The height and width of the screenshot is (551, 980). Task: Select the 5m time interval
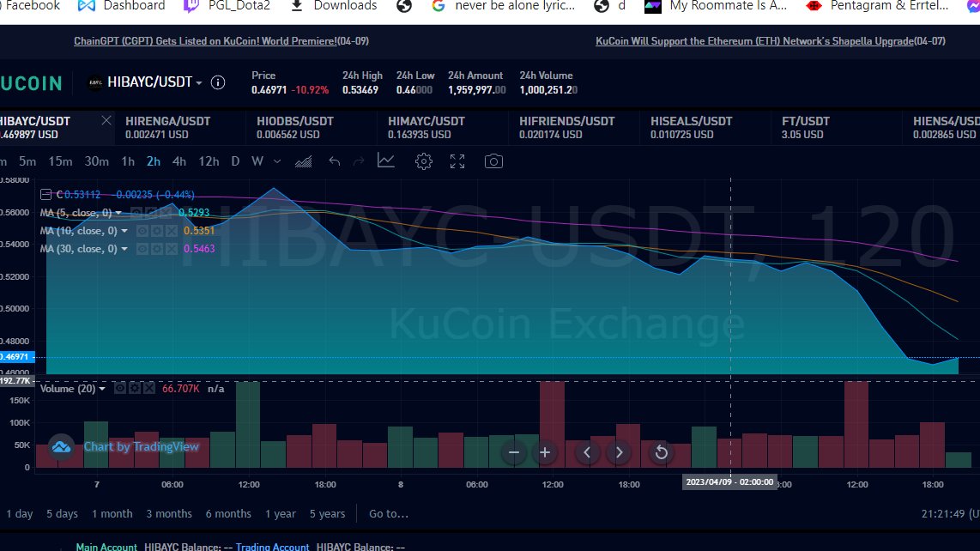coord(27,161)
